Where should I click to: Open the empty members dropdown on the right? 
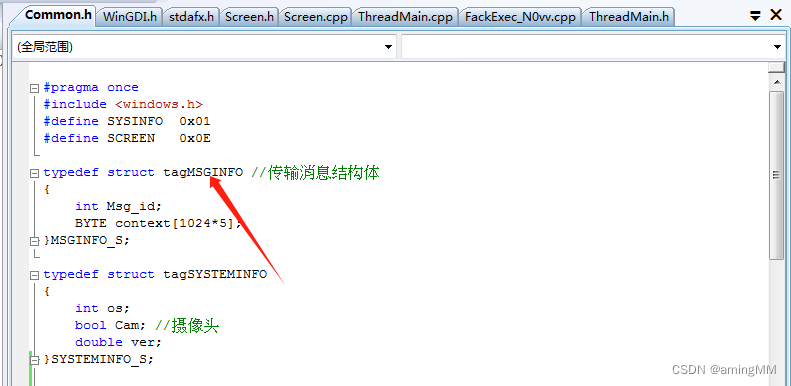coord(593,47)
